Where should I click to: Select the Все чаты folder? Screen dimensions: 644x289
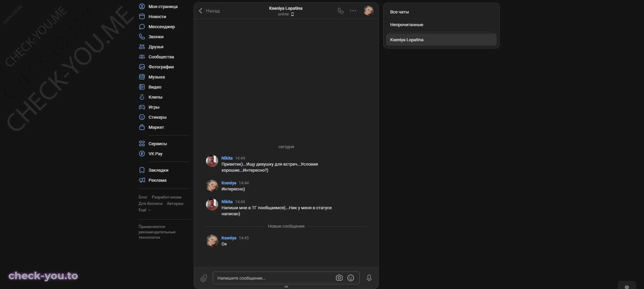coord(399,12)
